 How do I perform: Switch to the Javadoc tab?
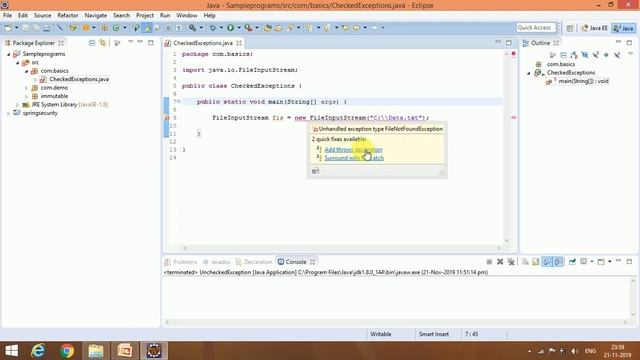(x=217, y=262)
